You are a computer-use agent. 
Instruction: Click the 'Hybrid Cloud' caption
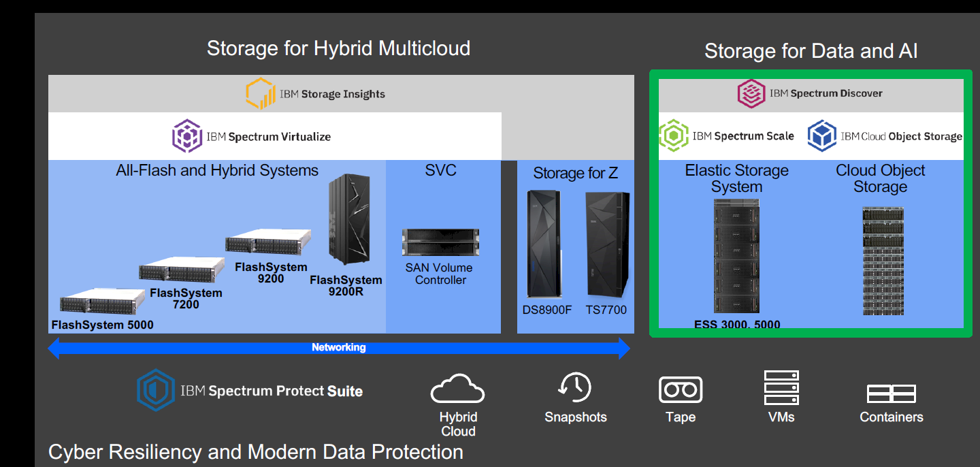point(458,424)
